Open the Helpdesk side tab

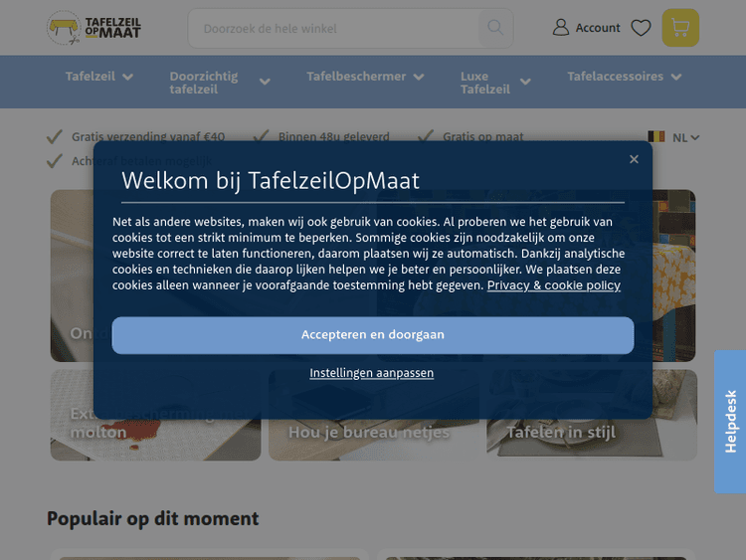pyautogui.click(x=730, y=422)
